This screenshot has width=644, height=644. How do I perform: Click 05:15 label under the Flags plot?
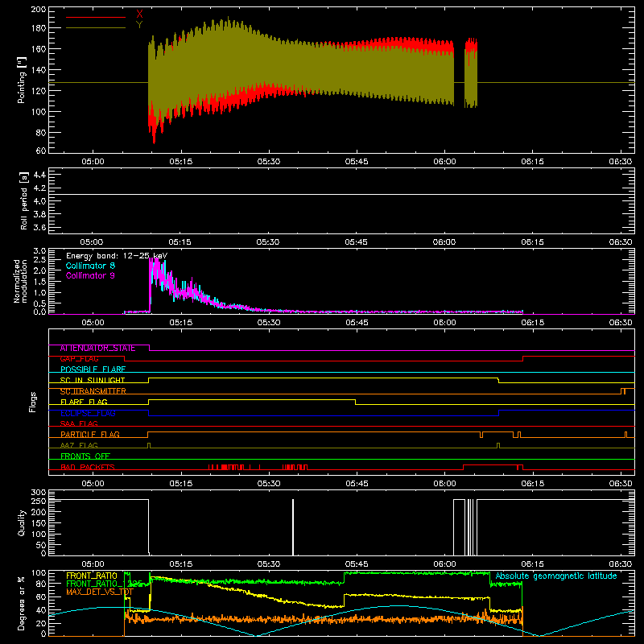pos(180,484)
